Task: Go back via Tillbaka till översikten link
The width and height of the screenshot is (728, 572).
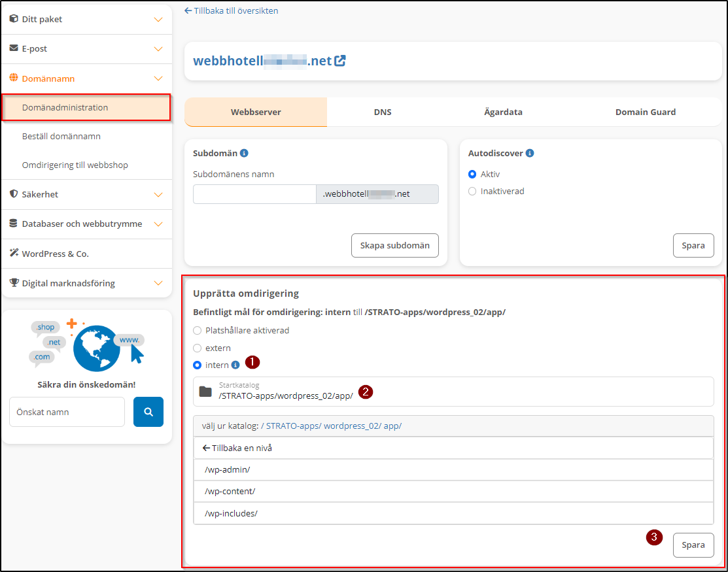Action: coord(232,10)
